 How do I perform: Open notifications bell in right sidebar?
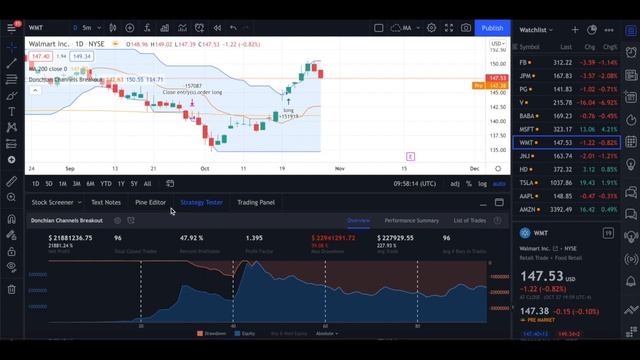631,281
